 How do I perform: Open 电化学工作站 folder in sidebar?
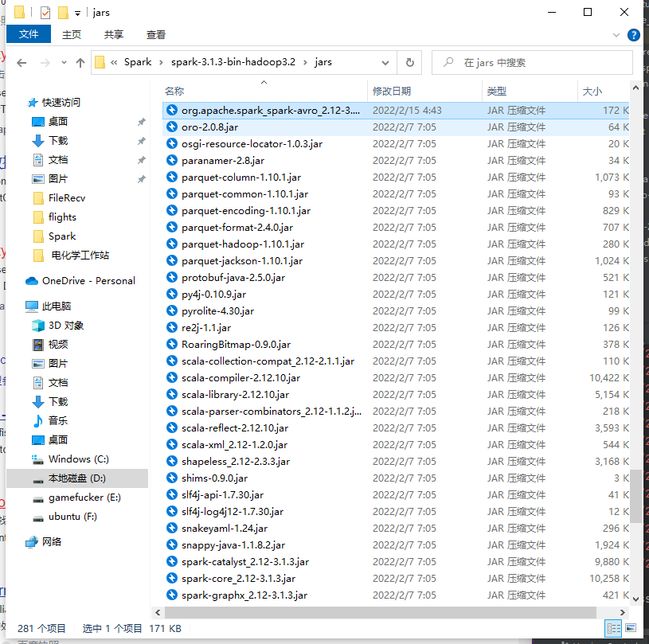click(80, 255)
